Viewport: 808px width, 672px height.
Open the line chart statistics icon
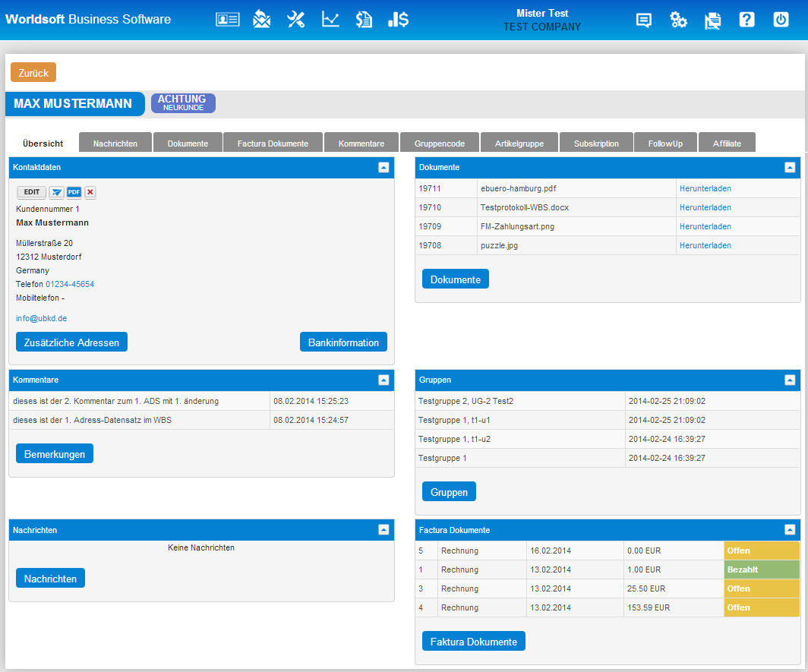pos(330,20)
